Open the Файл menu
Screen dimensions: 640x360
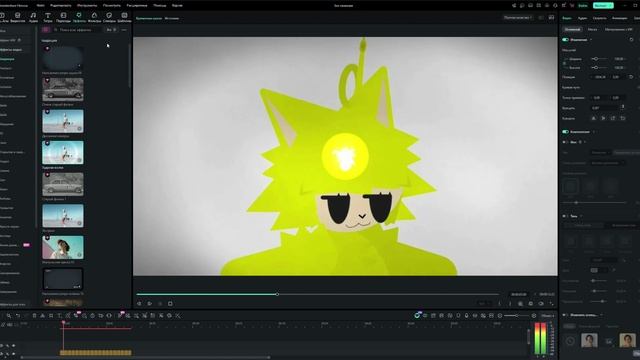(40, 6)
